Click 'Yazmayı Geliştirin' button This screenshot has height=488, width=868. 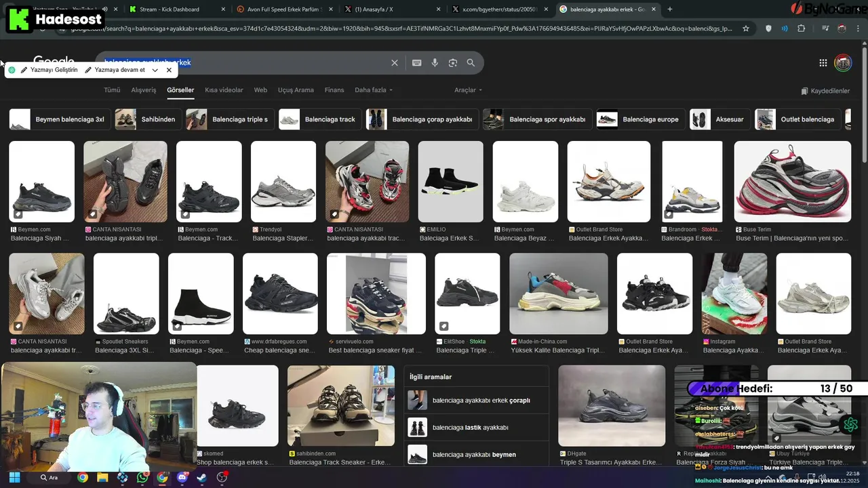coord(49,70)
